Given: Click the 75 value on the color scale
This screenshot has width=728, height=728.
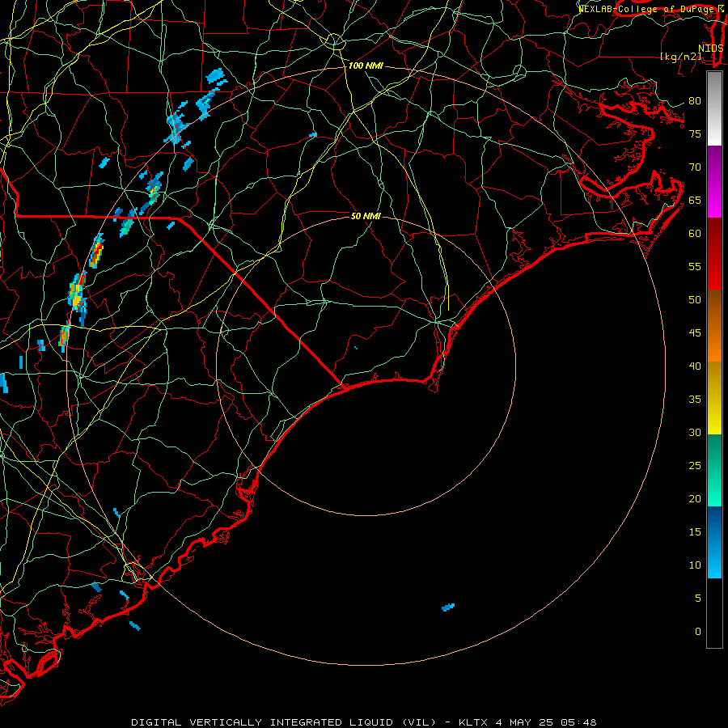Looking at the screenshot, I should coord(695,134).
